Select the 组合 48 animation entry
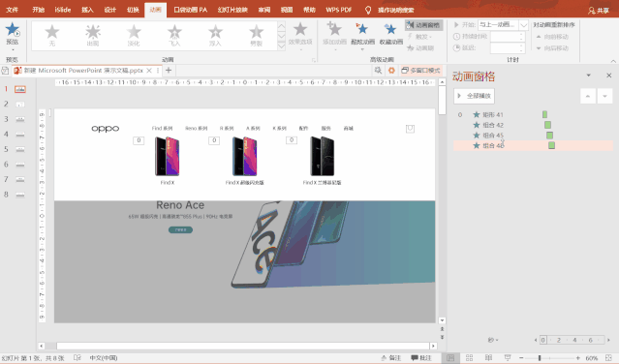619x364 pixels. (x=533, y=145)
